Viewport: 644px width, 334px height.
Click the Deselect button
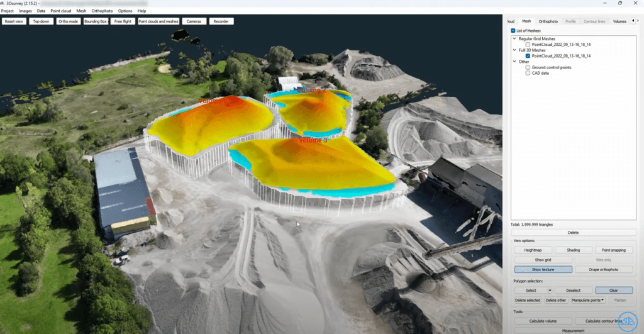[573, 291]
